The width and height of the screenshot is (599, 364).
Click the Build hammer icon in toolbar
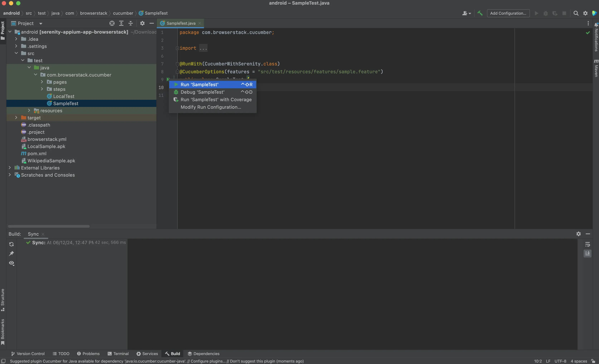pyautogui.click(x=480, y=13)
